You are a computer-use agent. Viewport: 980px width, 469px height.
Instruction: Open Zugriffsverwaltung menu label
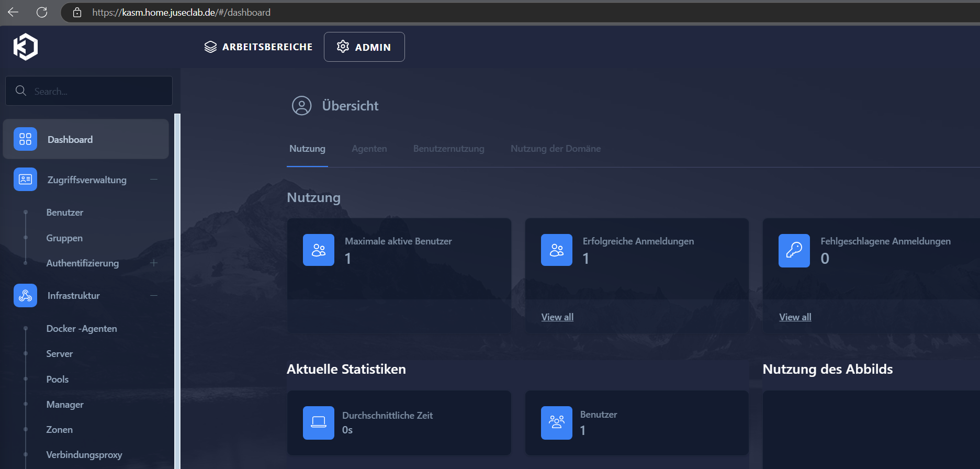[x=87, y=180]
